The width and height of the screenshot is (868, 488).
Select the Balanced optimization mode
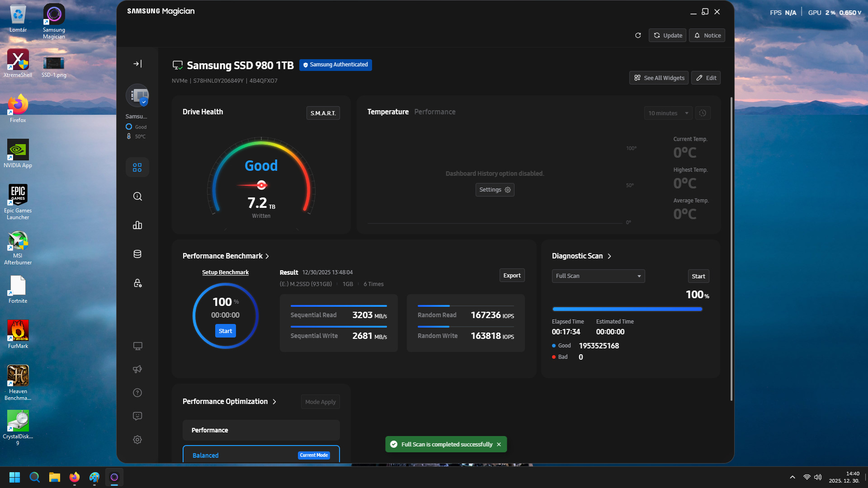[x=261, y=455]
